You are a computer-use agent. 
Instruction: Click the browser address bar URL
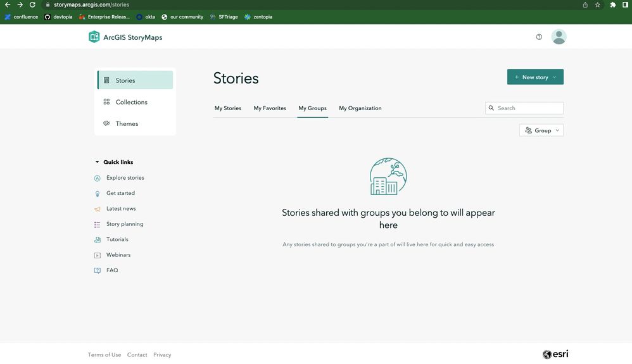coord(91,5)
